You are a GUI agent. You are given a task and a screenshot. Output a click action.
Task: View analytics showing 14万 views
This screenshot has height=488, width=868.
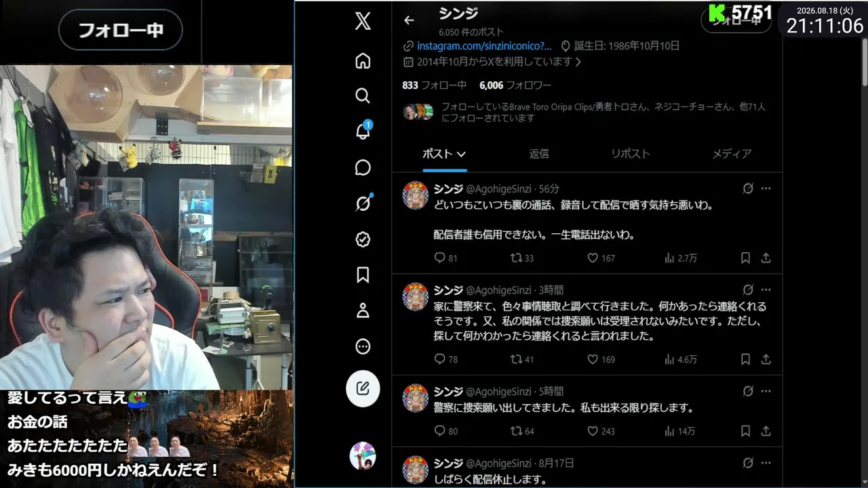click(679, 431)
